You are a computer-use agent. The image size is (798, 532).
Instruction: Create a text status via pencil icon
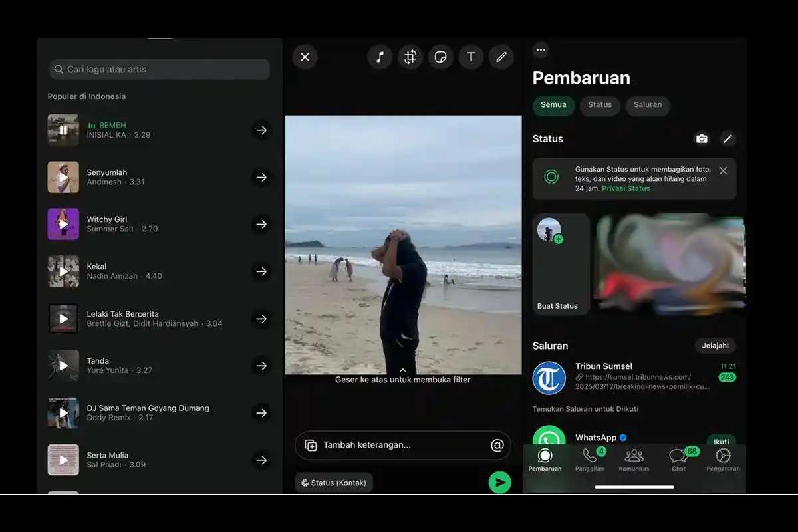pos(728,138)
